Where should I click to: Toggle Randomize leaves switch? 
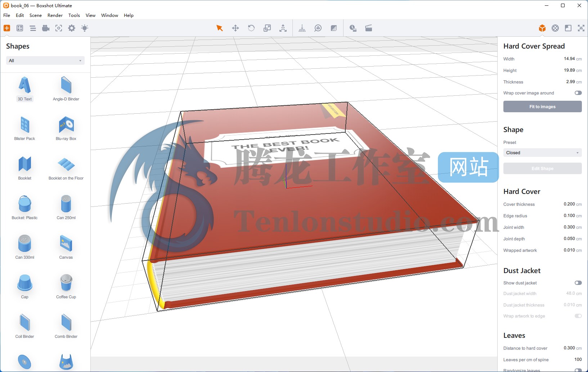tap(578, 370)
